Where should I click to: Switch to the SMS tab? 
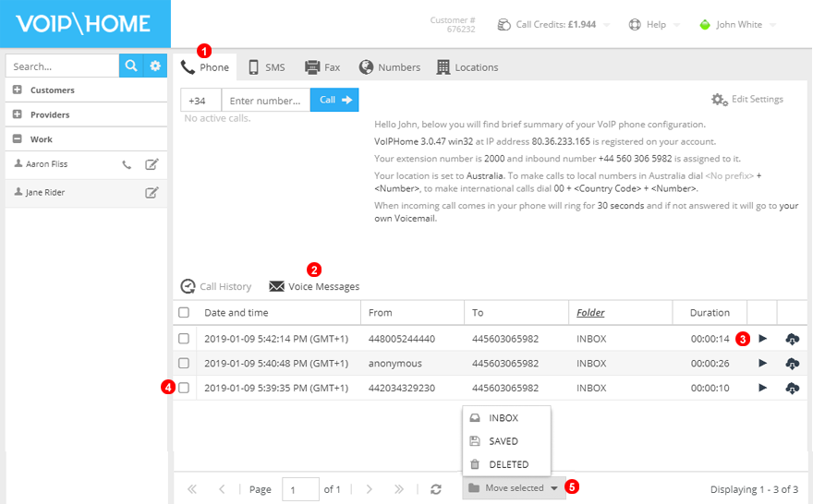click(266, 67)
